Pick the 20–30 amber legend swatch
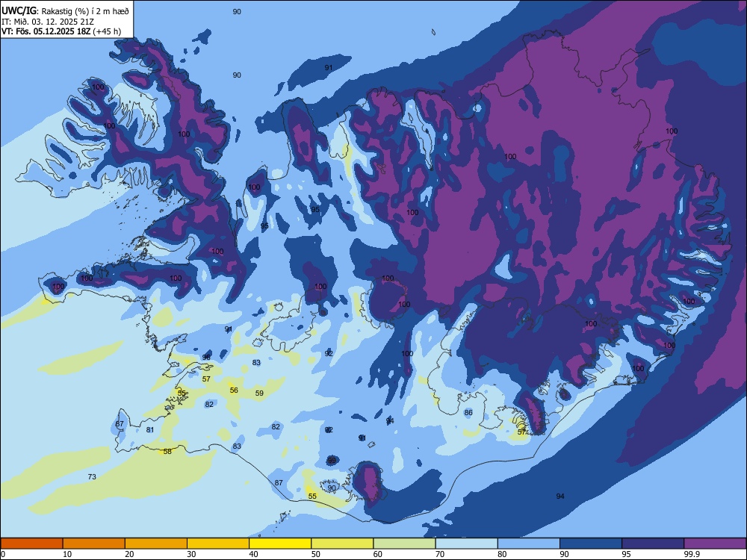This screenshot has height=560, width=747. pyautogui.click(x=156, y=544)
